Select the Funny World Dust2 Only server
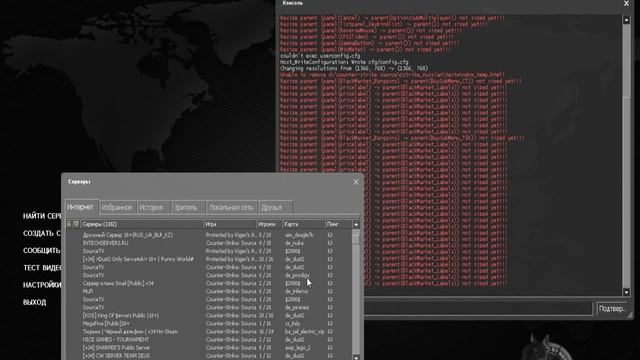 pyautogui.click(x=209, y=259)
